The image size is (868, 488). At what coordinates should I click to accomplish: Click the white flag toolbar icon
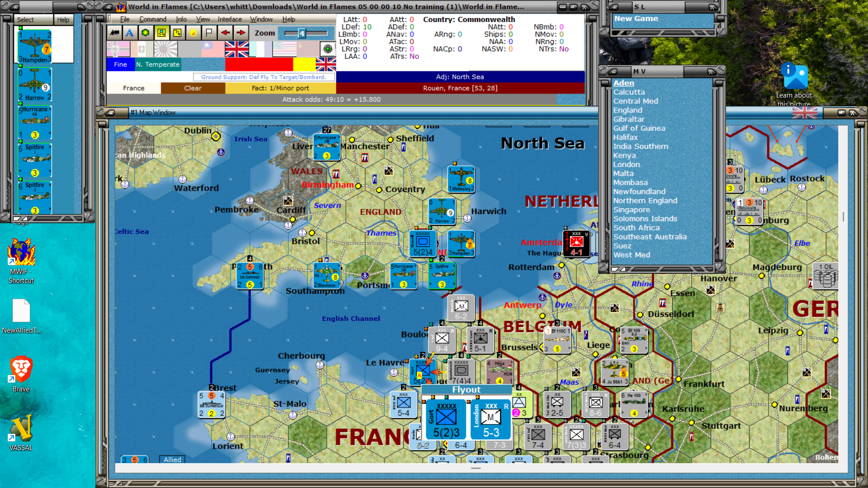point(208,33)
